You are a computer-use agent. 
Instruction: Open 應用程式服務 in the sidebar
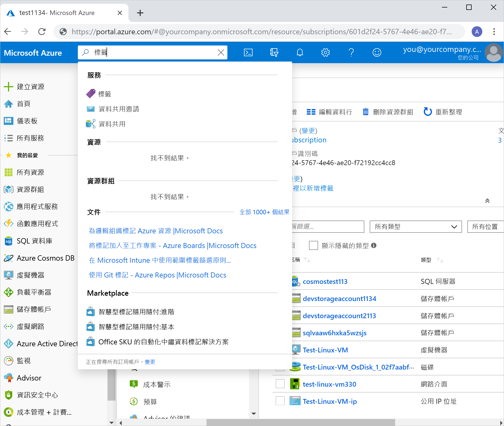point(31,207)
